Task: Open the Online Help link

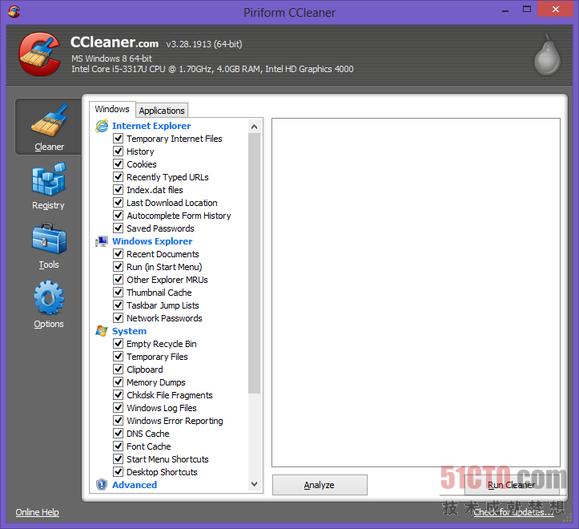Action: click(x=37, y=512)
